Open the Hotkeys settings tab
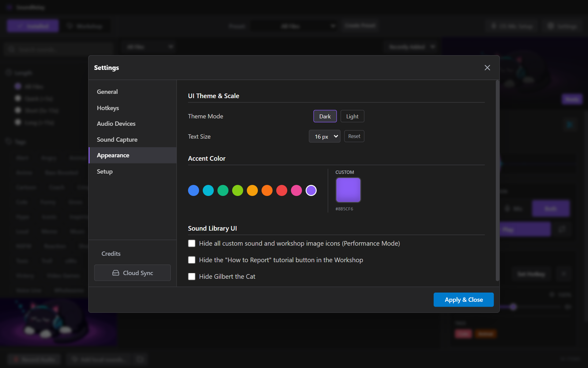The image size is (588, 368). click(x=132, y=108)
